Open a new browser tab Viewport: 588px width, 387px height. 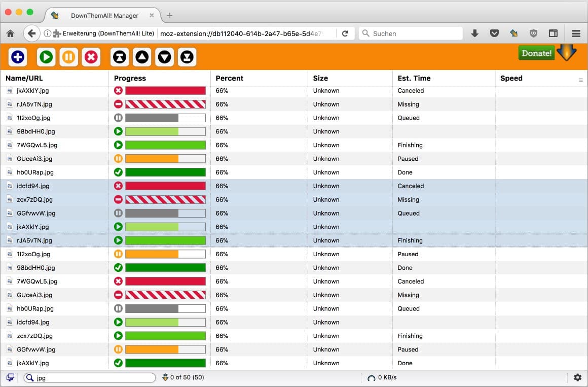(x=169, y=15)
